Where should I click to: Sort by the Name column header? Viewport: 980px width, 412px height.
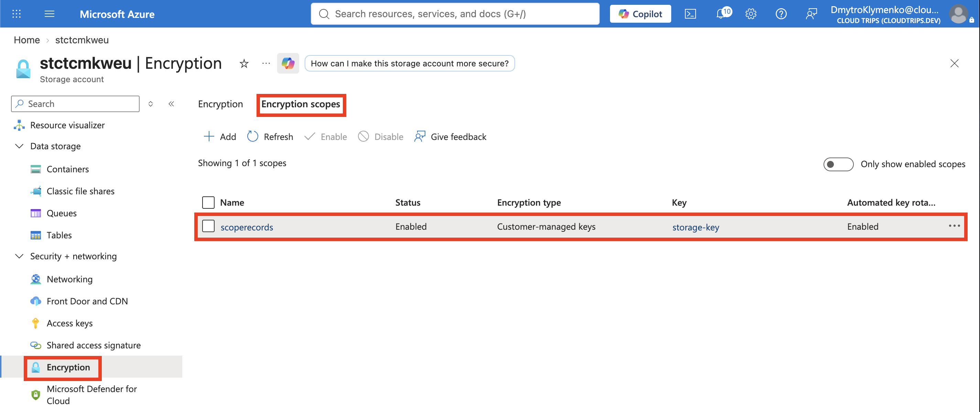(x=232, y=202)
